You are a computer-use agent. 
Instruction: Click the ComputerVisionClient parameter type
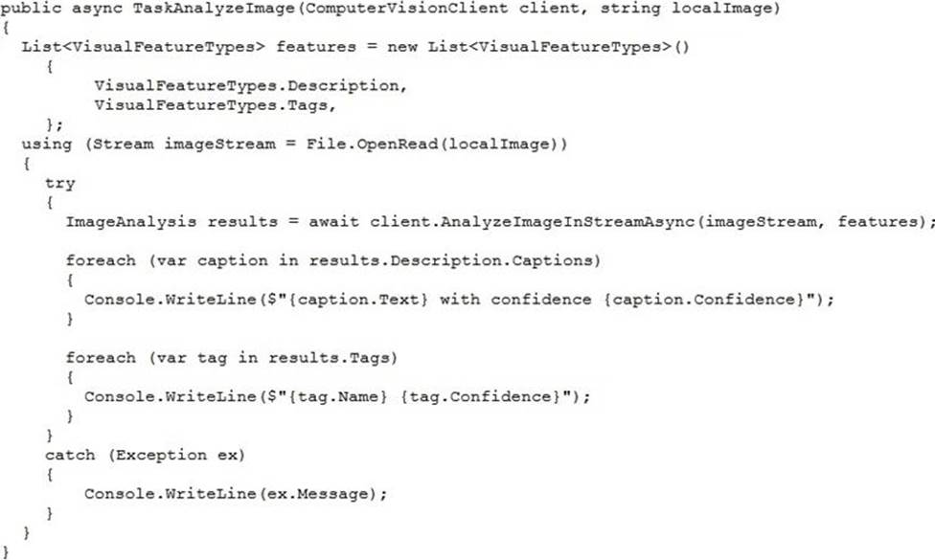[407, 9]
